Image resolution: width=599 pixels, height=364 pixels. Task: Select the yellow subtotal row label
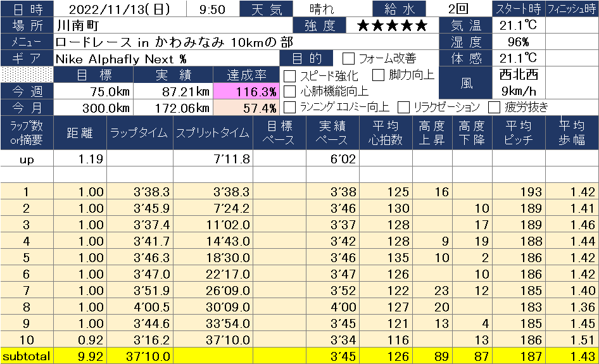pyautogui.click(x=27, y=356)
